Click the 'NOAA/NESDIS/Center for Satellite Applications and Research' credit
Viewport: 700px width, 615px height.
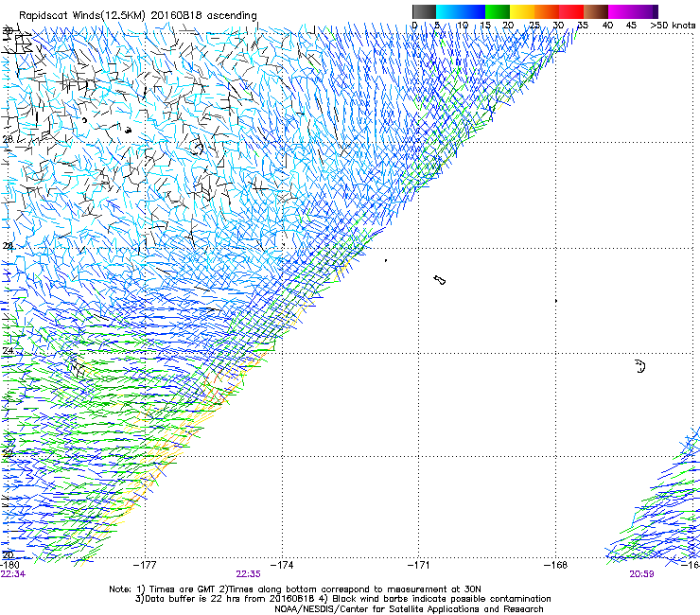point(409,609)
